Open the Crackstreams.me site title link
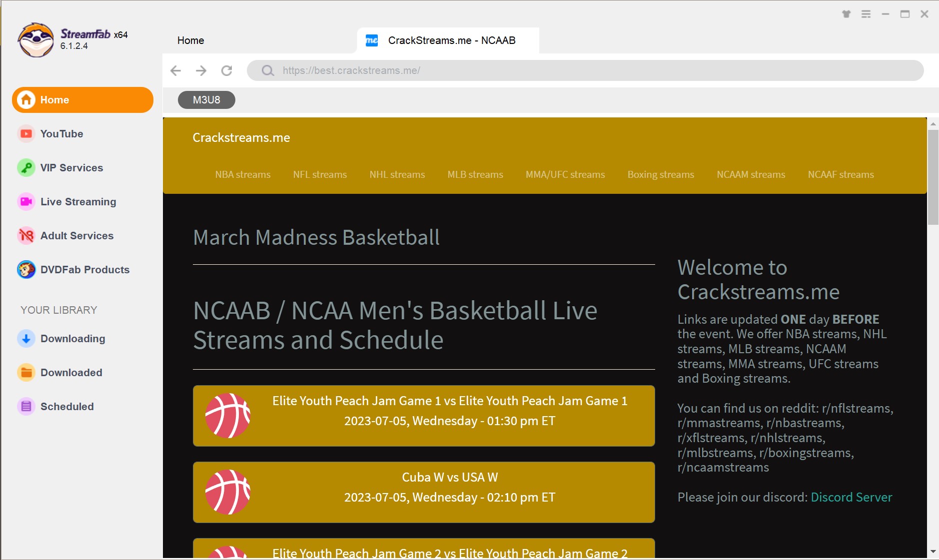This screenshot has height=560, width=939. (x=241, y=138)
